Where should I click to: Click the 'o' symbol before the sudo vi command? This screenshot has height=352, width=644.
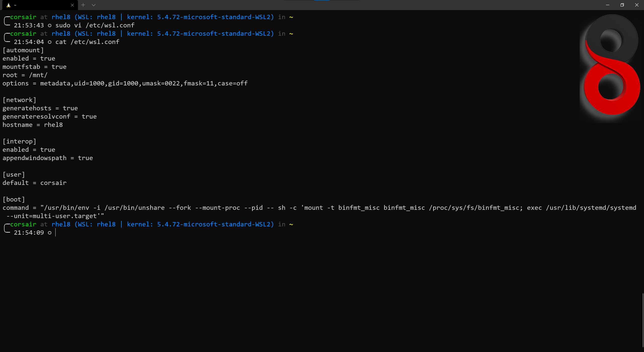point(49,25)
